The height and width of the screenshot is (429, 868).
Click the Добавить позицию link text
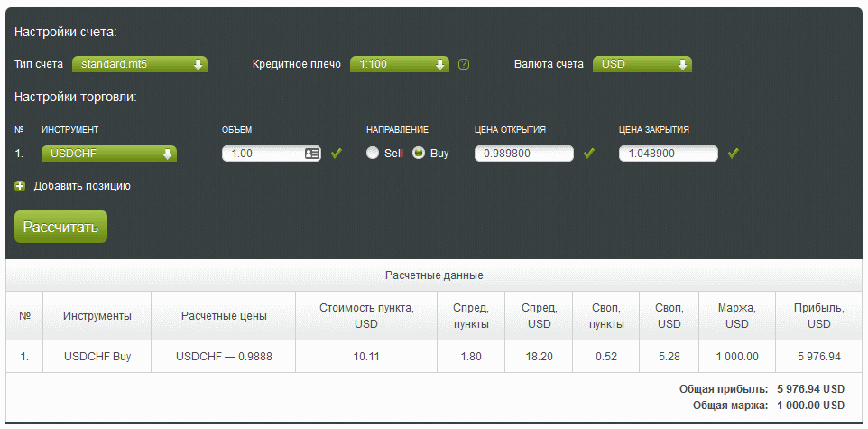coord(82,186)
